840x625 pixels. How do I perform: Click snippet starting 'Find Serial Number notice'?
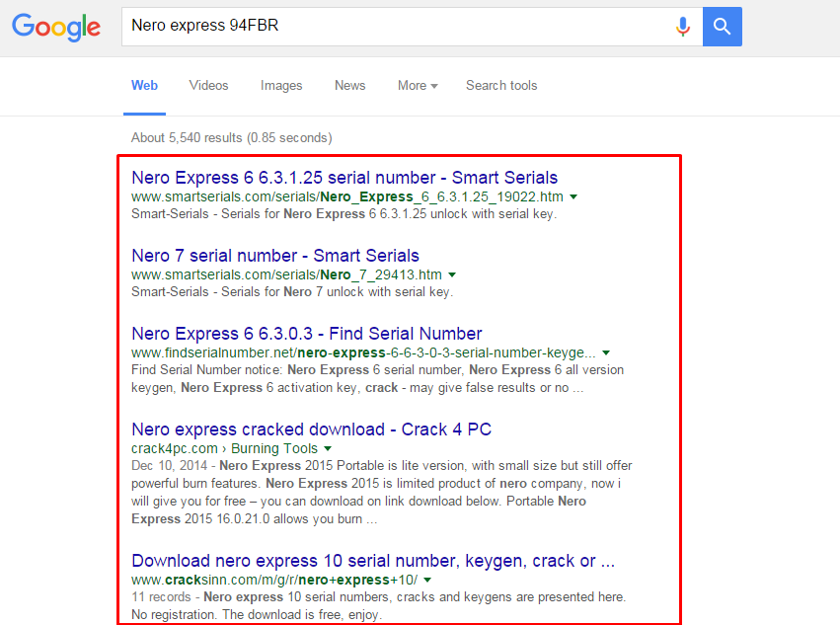(x=378, y=379)
